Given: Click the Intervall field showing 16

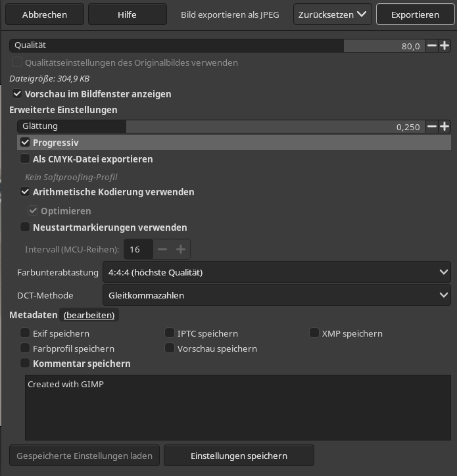Looking at the screenshot, I should 138,249.
